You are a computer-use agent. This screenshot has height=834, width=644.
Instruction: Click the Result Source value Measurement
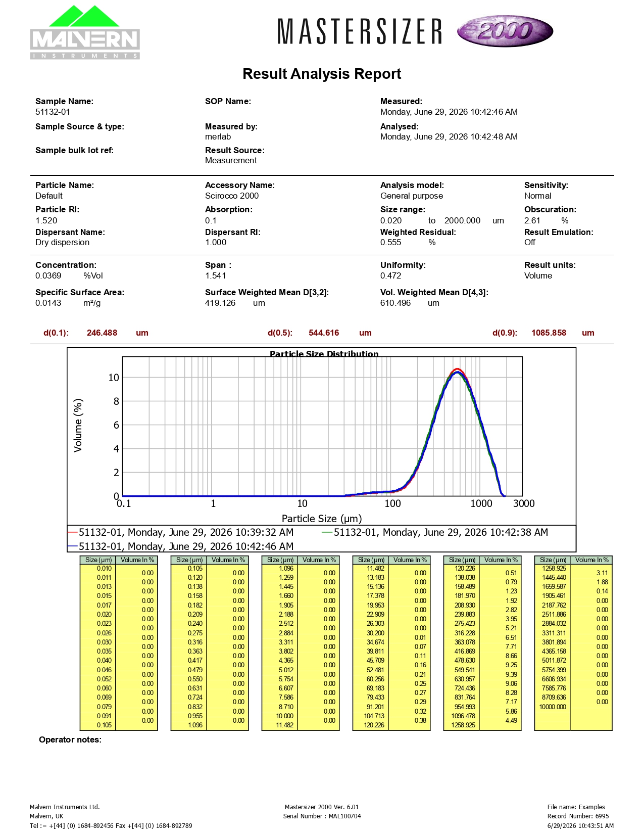tap(231, 160)
